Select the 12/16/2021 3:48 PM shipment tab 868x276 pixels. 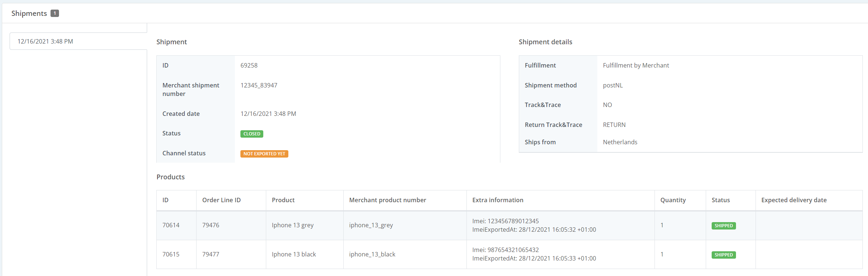(x=45, y=41)
